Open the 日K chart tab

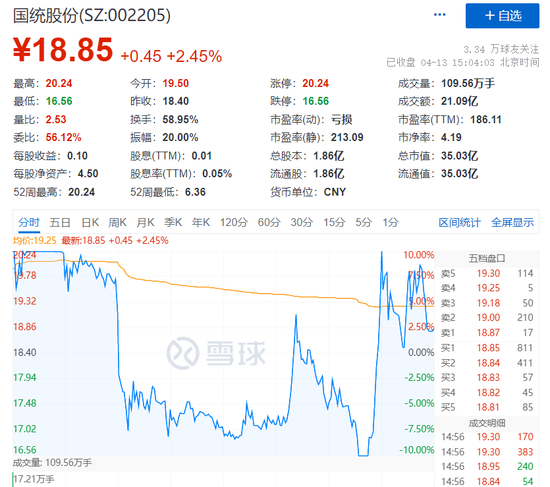[x=90, y=222]
